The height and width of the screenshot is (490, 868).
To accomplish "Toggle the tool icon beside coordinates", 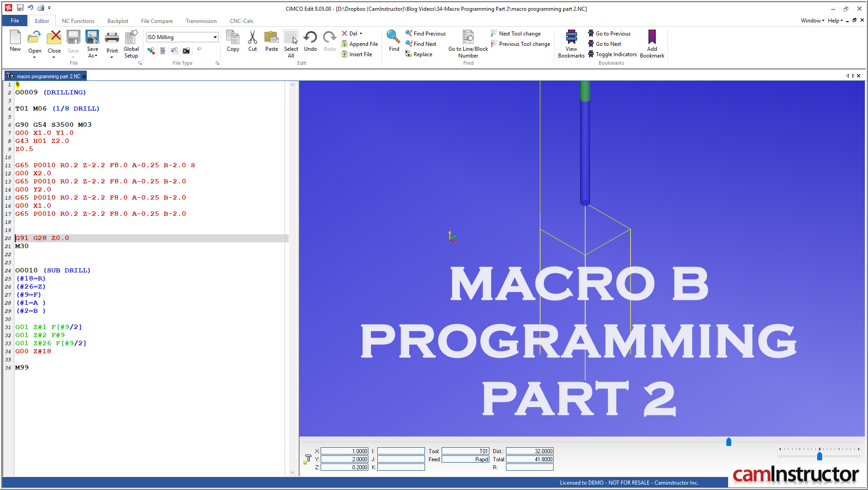I will tap(308, 459).
